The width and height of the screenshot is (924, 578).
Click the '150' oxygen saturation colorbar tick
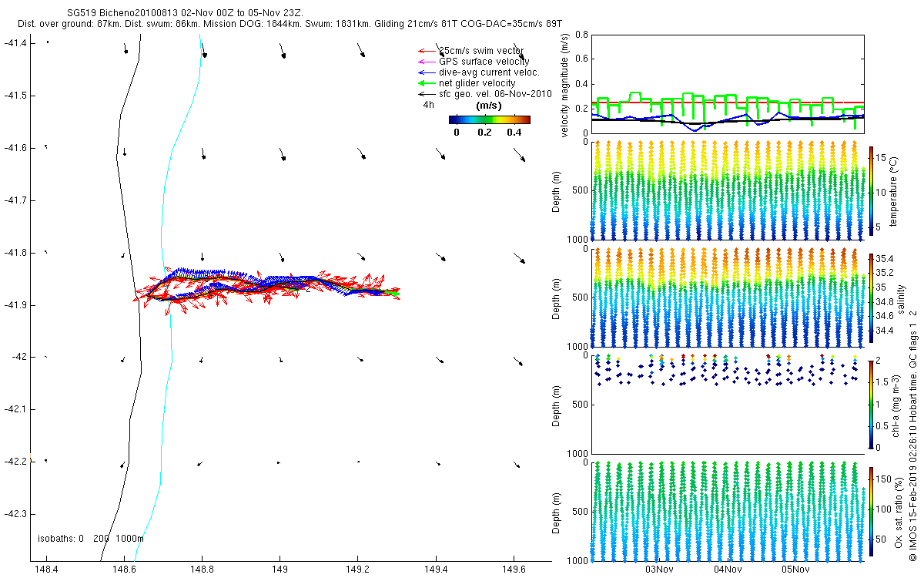(884, 480)
